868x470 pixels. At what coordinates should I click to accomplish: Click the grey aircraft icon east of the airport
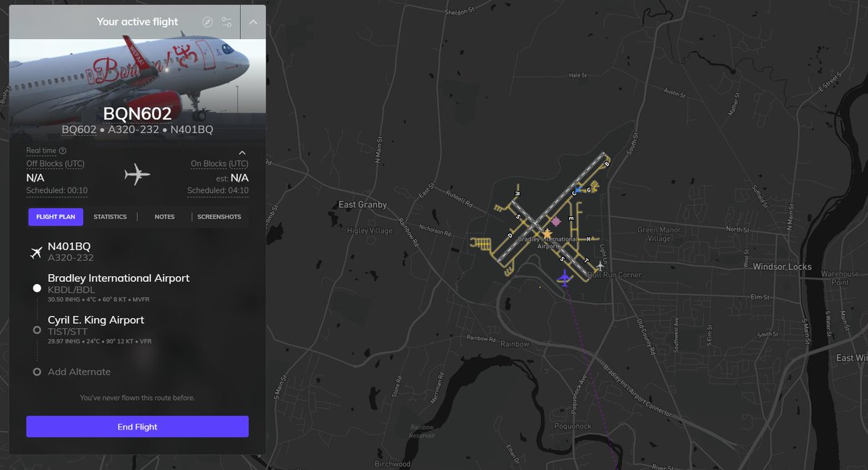[600, 265]
